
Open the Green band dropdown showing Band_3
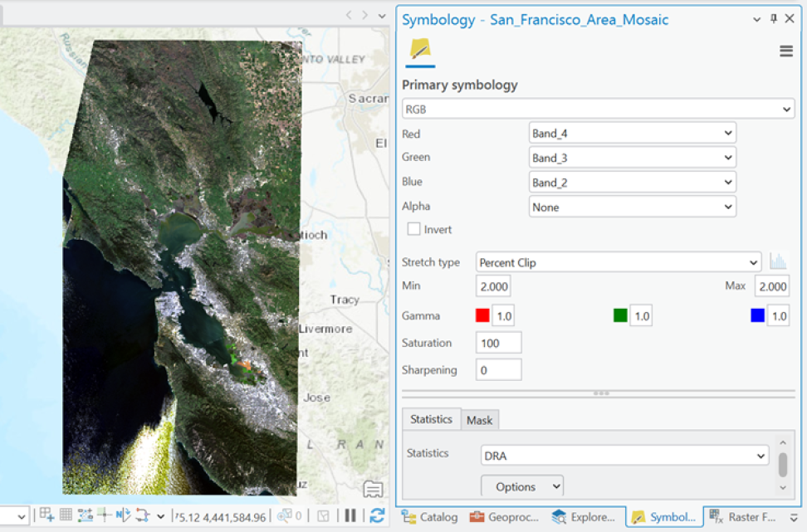click(x=632, y=158)
